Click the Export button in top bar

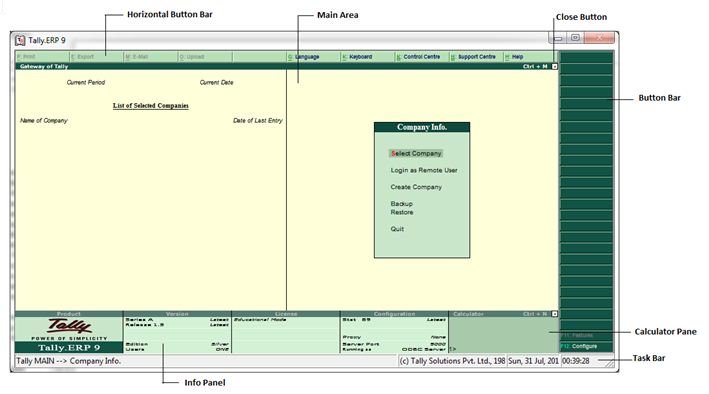pos(97,57)
